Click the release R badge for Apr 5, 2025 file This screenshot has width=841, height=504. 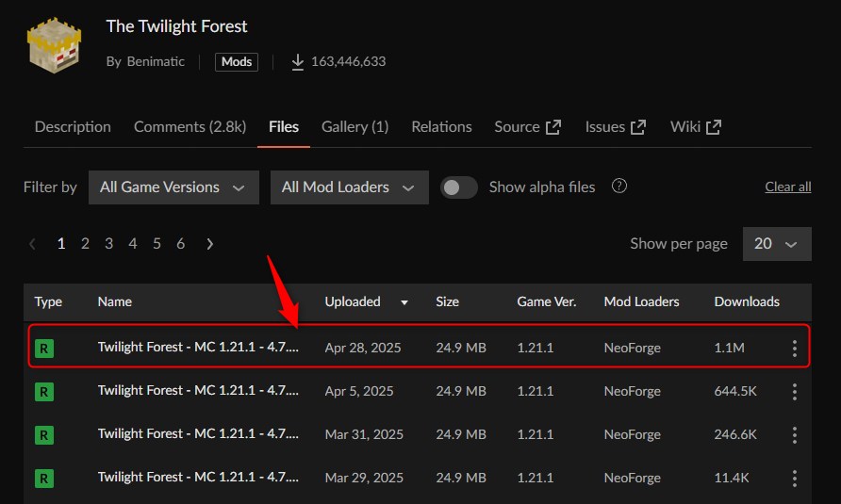[44, 392]
